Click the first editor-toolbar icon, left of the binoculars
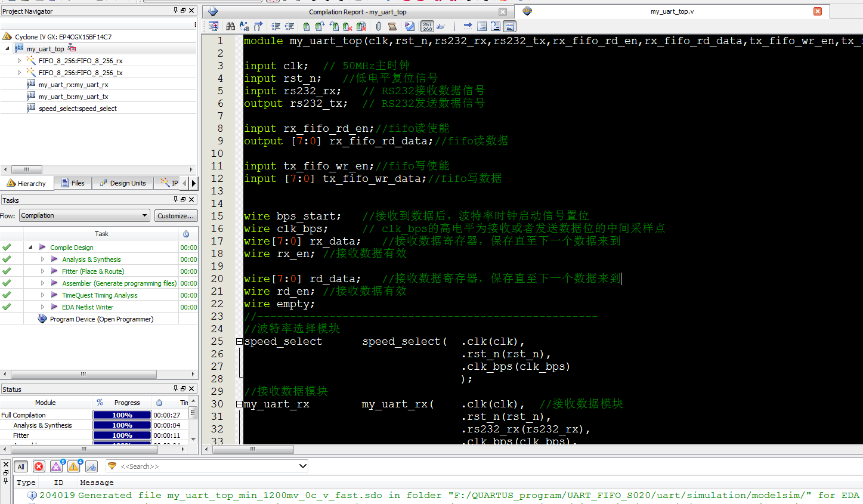The height and width of the screenshot is (504, 863). pyautogui.click(x=214, y=26)
